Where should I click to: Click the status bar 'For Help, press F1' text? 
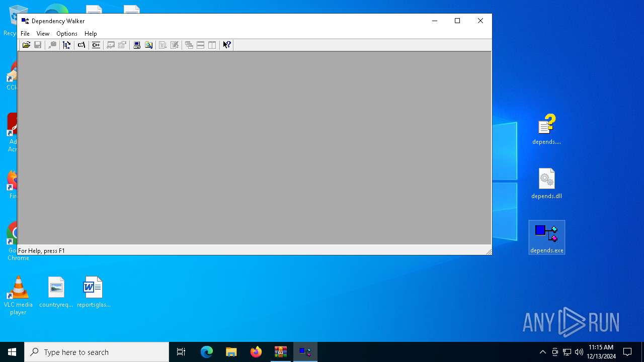[42, 250]
